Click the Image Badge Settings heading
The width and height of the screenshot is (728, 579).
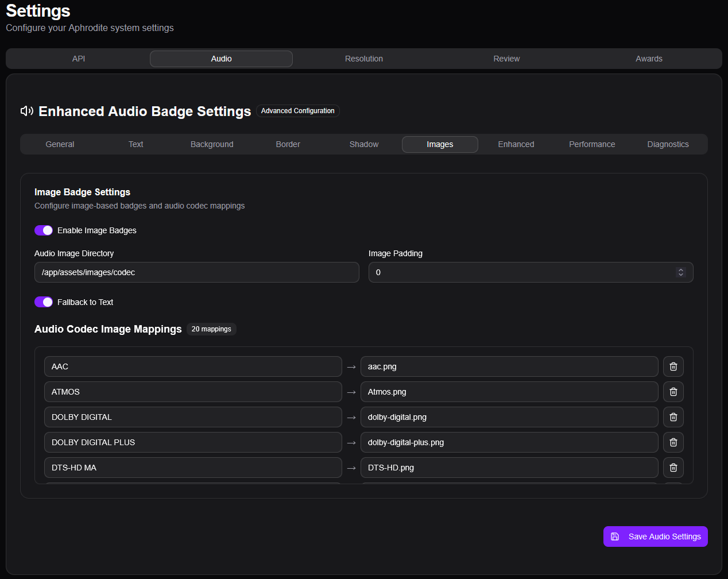(82, 192)
